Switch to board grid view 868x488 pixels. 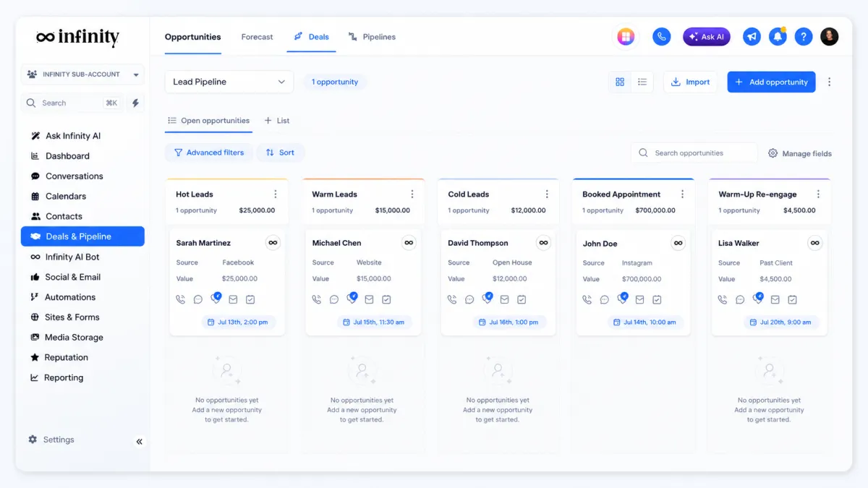(x=620, y=82)
